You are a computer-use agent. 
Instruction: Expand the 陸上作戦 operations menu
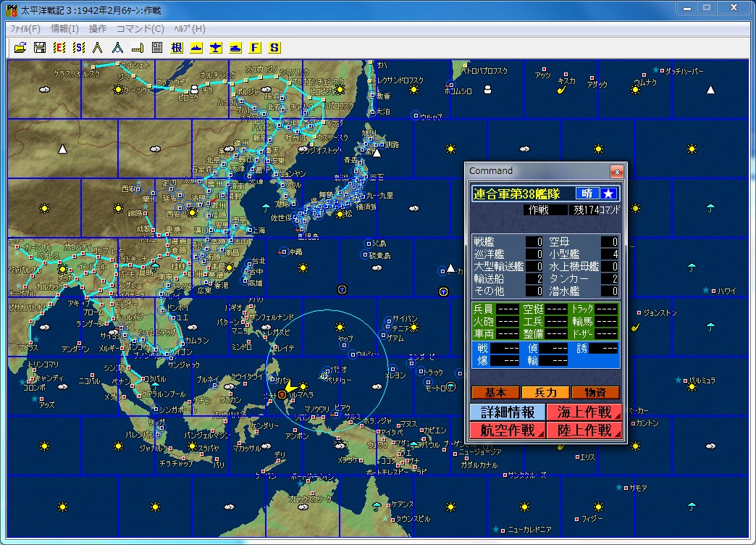(x=584, y=430)
